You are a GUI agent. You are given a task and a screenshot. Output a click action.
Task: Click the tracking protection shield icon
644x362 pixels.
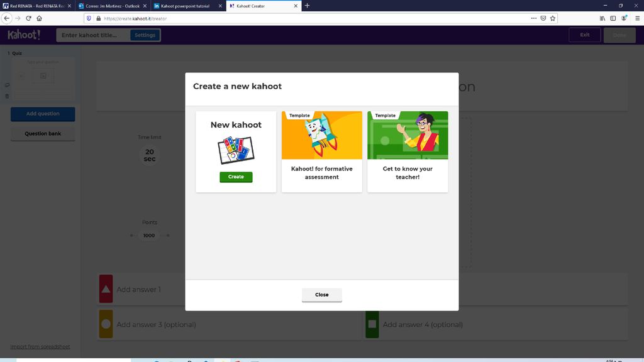click(x=89, y=18)
